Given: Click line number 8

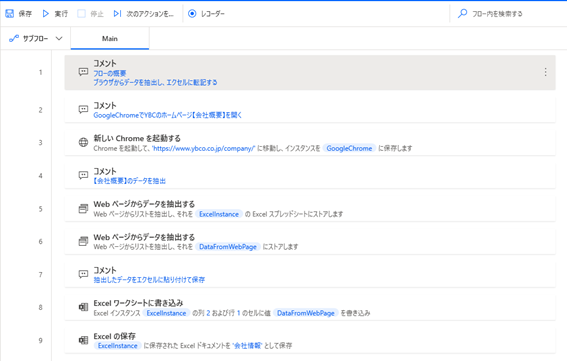Looking at the screenshot, I should point(40,307).
